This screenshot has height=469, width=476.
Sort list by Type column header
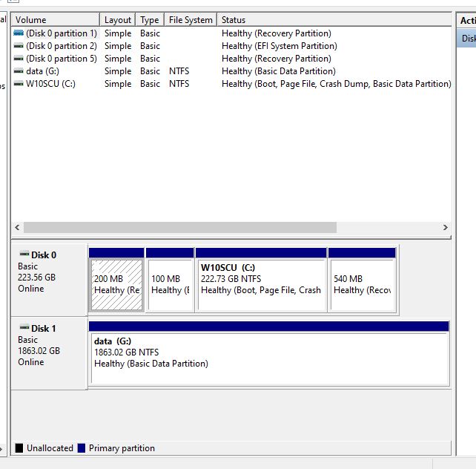coord(150,20)
